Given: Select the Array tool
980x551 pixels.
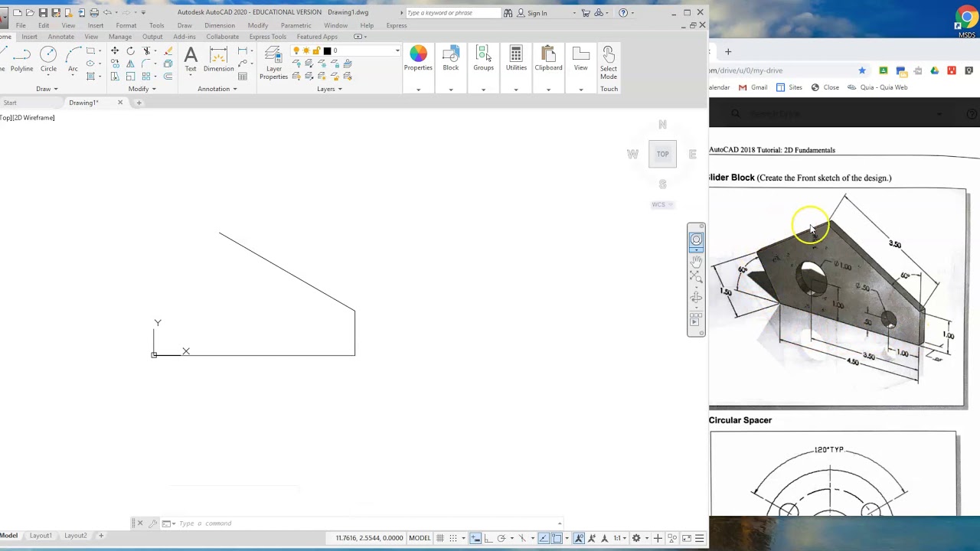Looking at the screenshot, I should (x=146, y=77).
